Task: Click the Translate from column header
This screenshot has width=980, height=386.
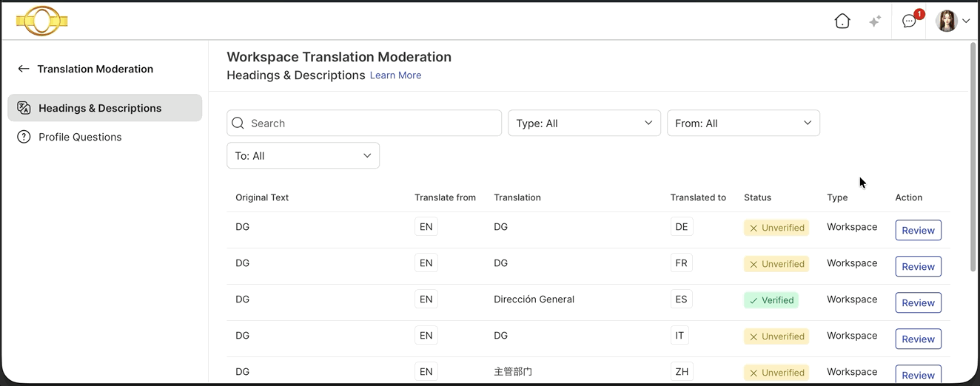Action: click(445, 197)
